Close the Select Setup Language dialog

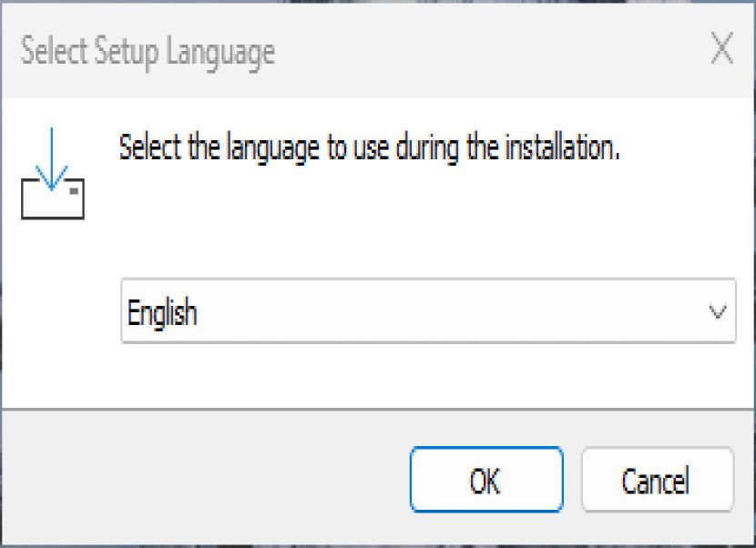point(721,48)
